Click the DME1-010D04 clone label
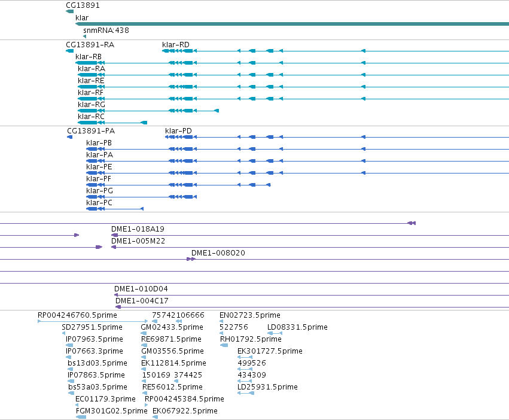509x420 pixels. click(x=141, y=289)
